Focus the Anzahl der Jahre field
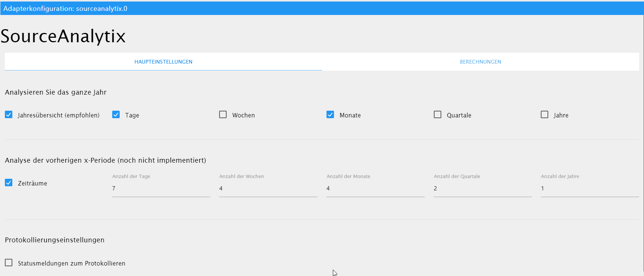This screenshot has width=644, height=276. (x=590, y=188)
